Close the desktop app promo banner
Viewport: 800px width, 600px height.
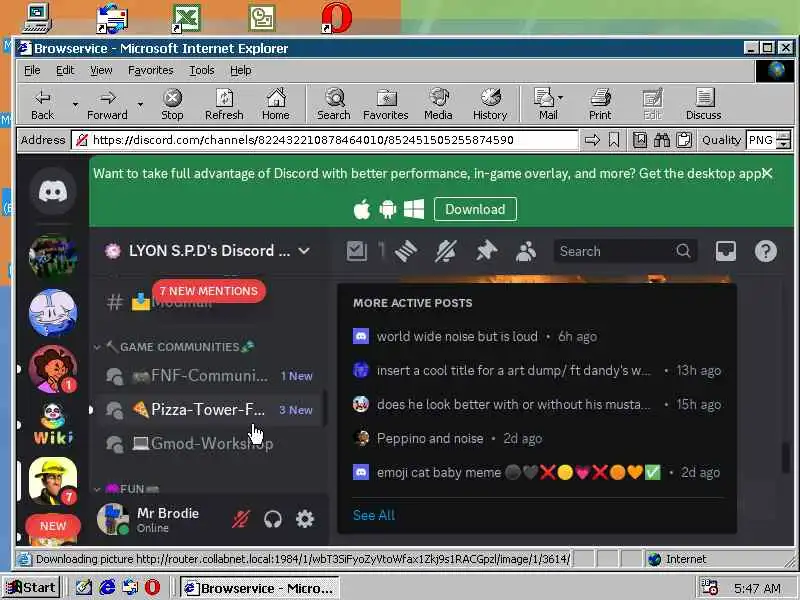click(767, 173)
